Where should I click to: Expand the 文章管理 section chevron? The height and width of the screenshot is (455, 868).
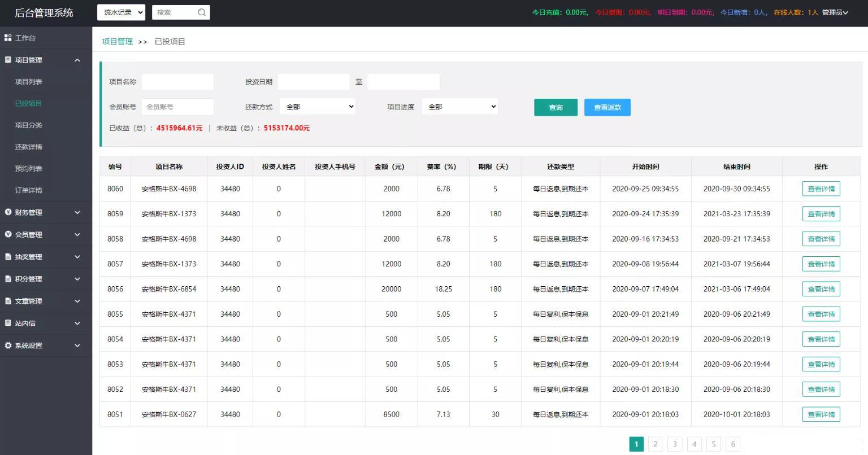(77, 301)
